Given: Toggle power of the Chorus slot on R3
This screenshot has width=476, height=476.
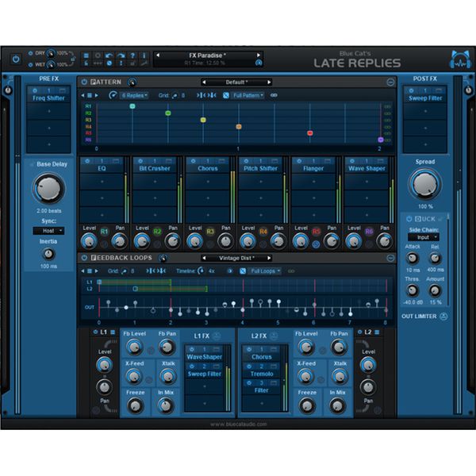Looking at the screenshot, I should coord(193,161).
